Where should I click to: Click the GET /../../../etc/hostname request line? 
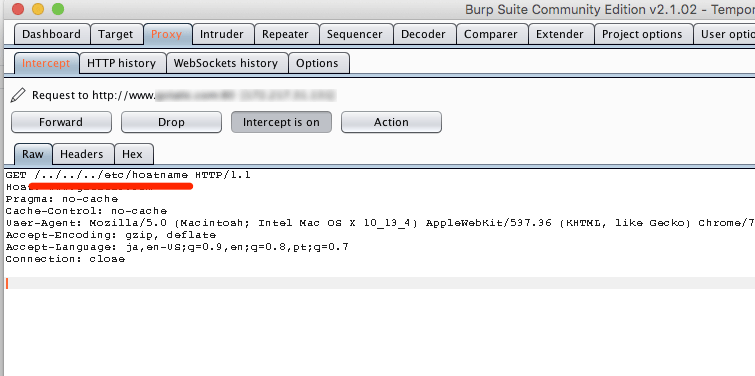[128, 175]
